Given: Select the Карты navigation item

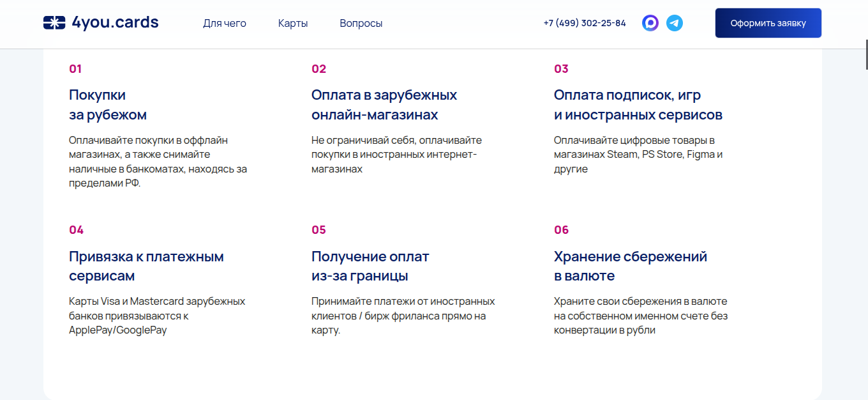Looking at the screenshot, I should point(292,23).
